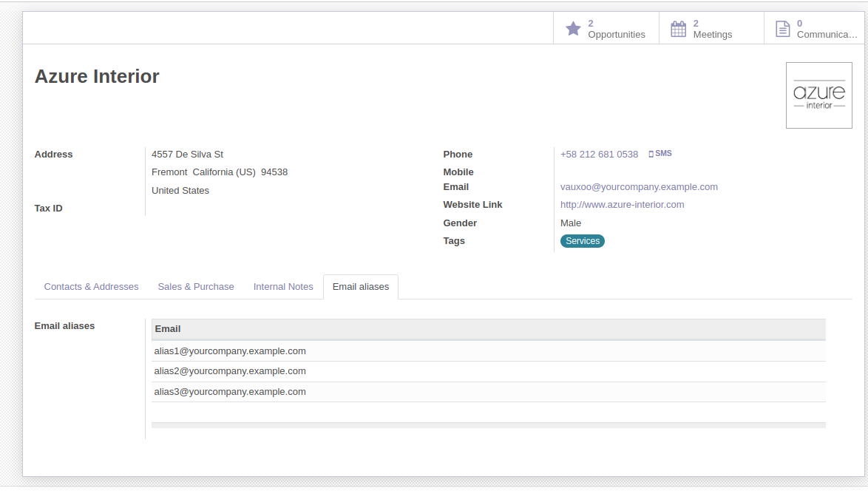Click the 94538 zip code
The image size is (868, 491).
[x=274, y=172]
